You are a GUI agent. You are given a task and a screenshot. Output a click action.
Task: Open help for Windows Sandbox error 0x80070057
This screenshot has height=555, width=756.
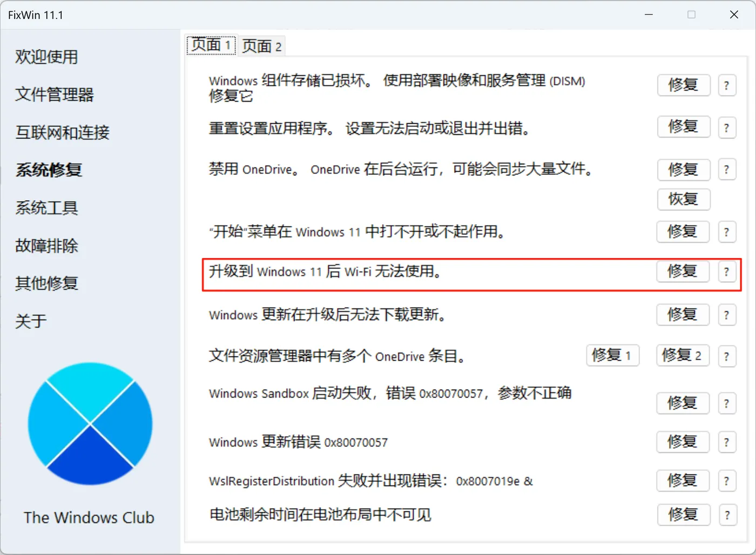point(727,403)
